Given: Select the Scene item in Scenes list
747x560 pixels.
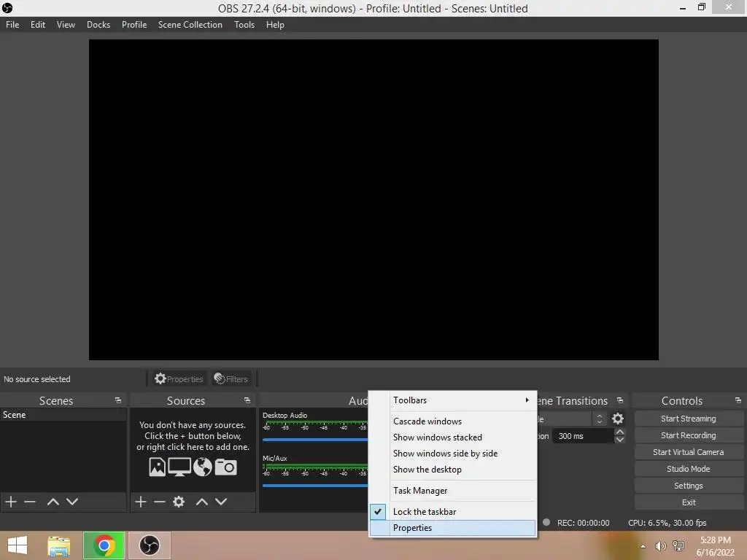Looking at the screenshot, I should coord(63,415).
